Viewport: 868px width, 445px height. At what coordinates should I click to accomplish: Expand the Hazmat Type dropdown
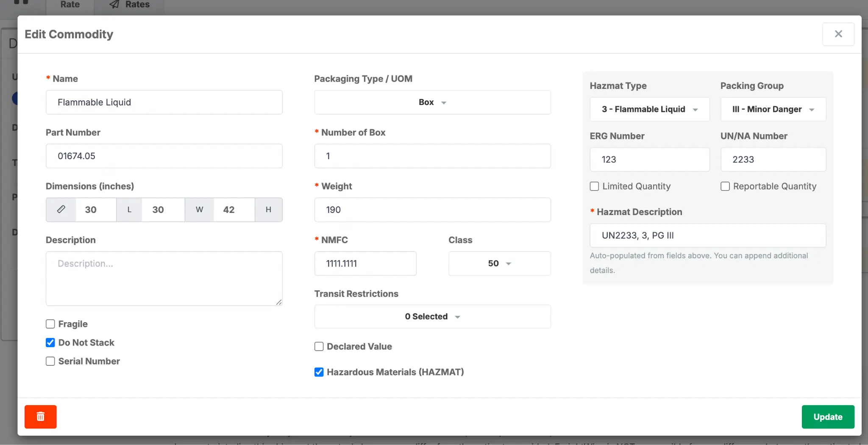(649, 109)
